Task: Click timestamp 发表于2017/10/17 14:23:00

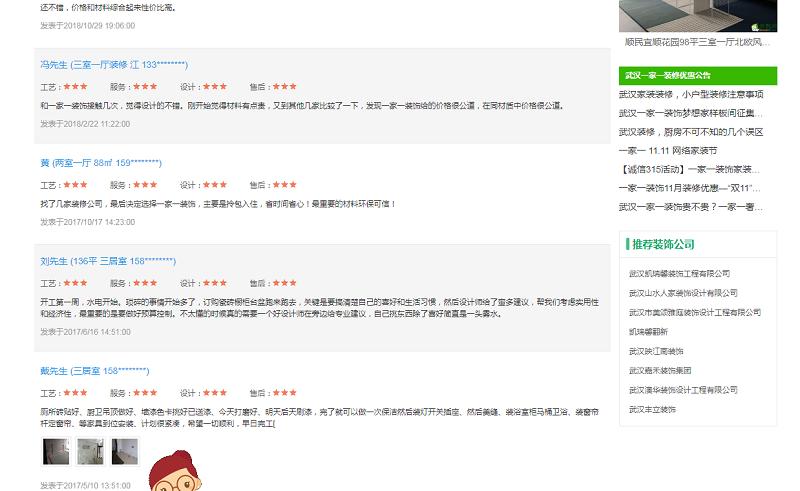Action: (x=88, y=222)
